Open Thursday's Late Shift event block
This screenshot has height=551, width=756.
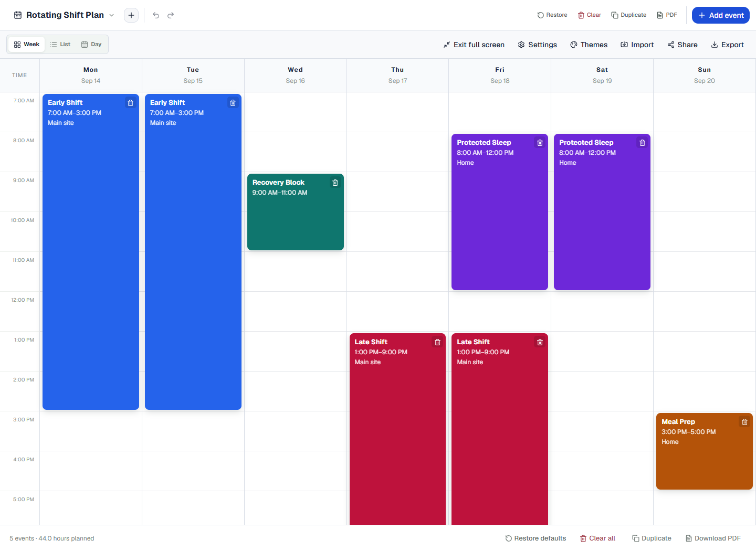point(397,429)
